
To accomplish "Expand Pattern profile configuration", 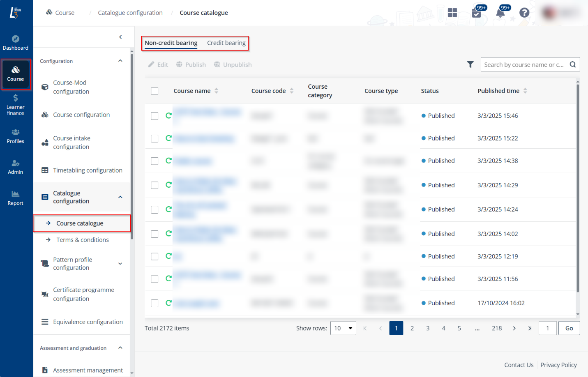I will click(x=120, y=264).
